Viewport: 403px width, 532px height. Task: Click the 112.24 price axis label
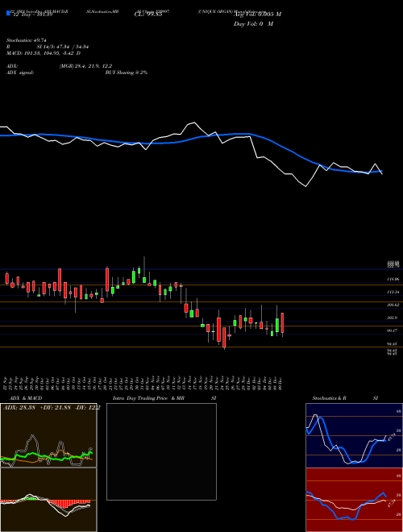[393, 292]
